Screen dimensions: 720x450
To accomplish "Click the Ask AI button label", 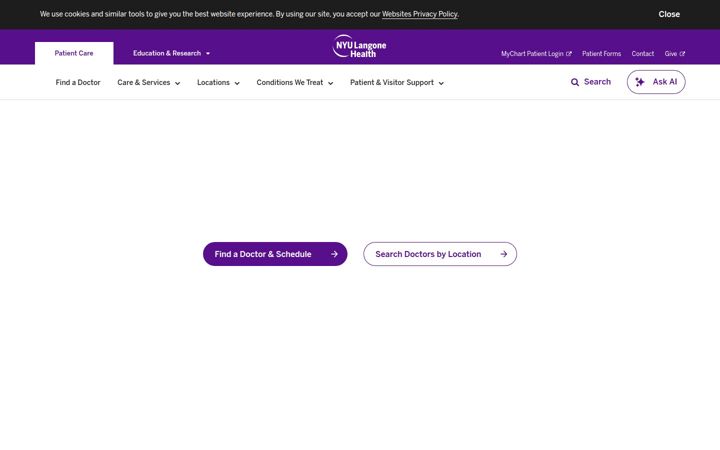I will point(665,82).
